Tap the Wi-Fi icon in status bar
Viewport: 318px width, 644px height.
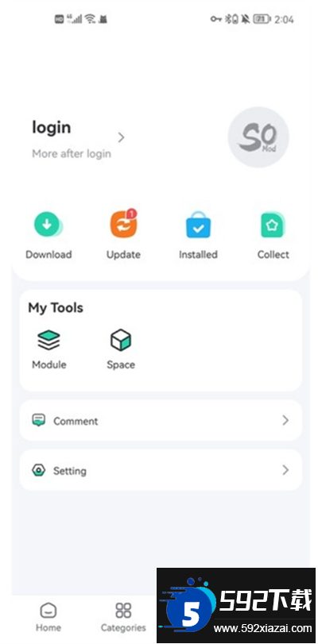(90, 18)
